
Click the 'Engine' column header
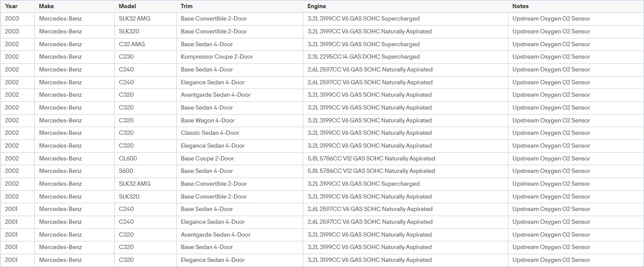point(317,6)
